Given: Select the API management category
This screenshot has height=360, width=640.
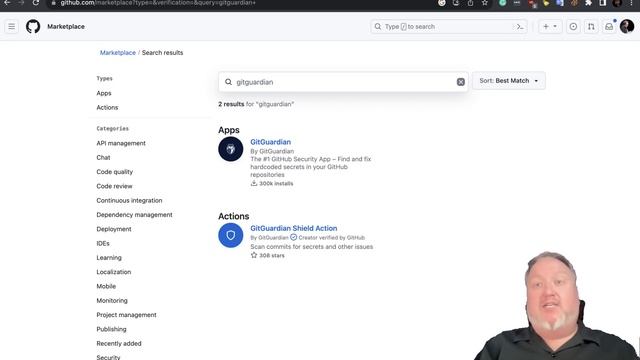Looking at the screenshot, I should pyautogui.click(x=121, y=143).
